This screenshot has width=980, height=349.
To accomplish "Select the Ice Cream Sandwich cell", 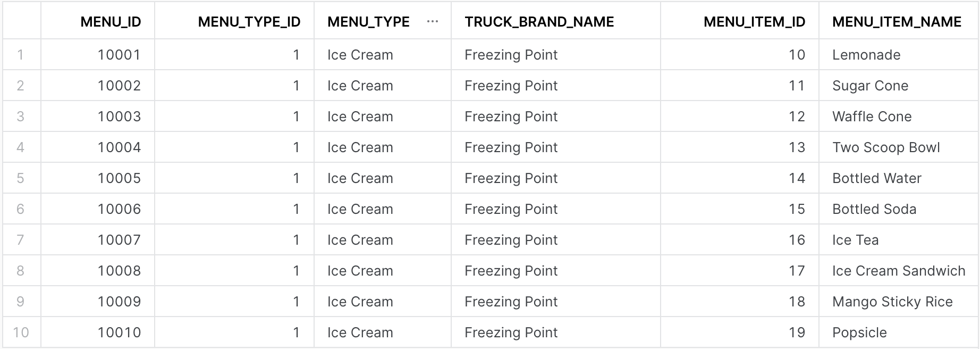I will click(899, 271).
